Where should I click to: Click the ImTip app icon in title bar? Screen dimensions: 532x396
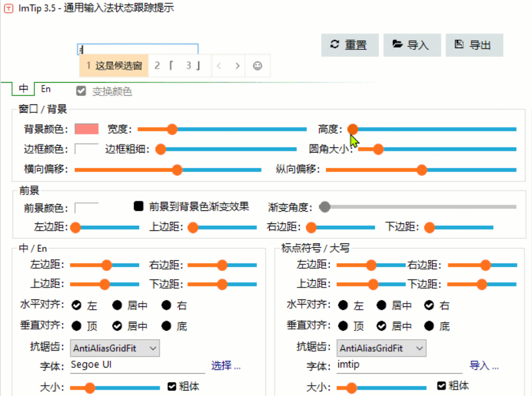pyautogui.click(x=8, y=8)
